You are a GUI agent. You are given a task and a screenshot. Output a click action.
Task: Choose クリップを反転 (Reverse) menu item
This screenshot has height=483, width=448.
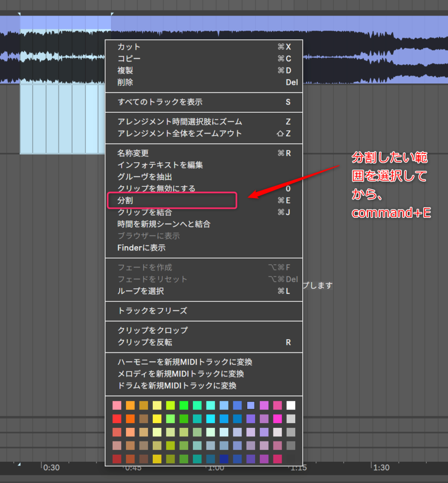tap(146, 342)
